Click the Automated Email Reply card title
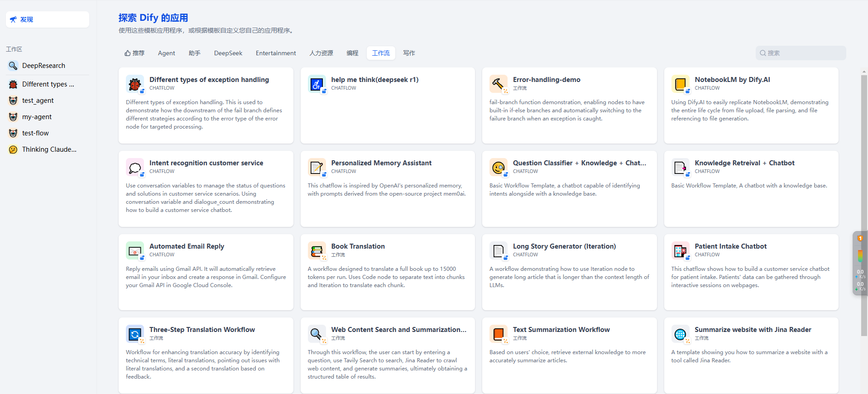Viewport: 868px width, 394px height. [187, 246]
